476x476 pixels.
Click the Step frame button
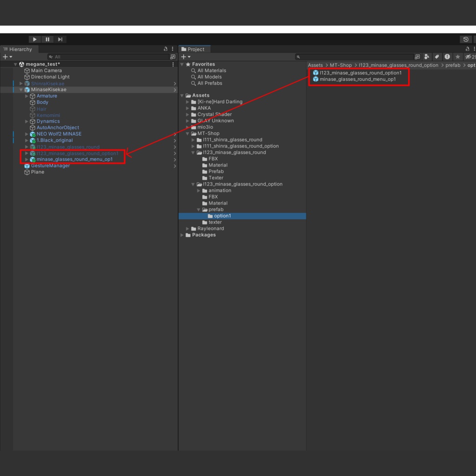click(60, 40)
